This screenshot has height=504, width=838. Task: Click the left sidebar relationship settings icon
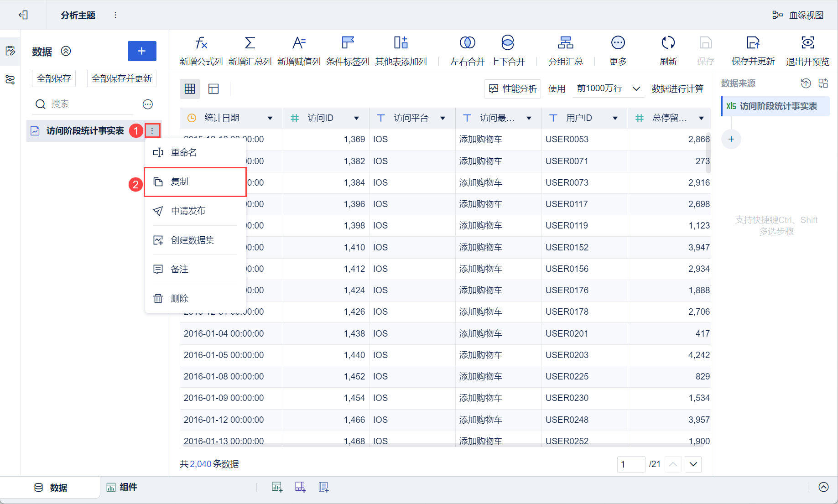click(x=10, y=80)
